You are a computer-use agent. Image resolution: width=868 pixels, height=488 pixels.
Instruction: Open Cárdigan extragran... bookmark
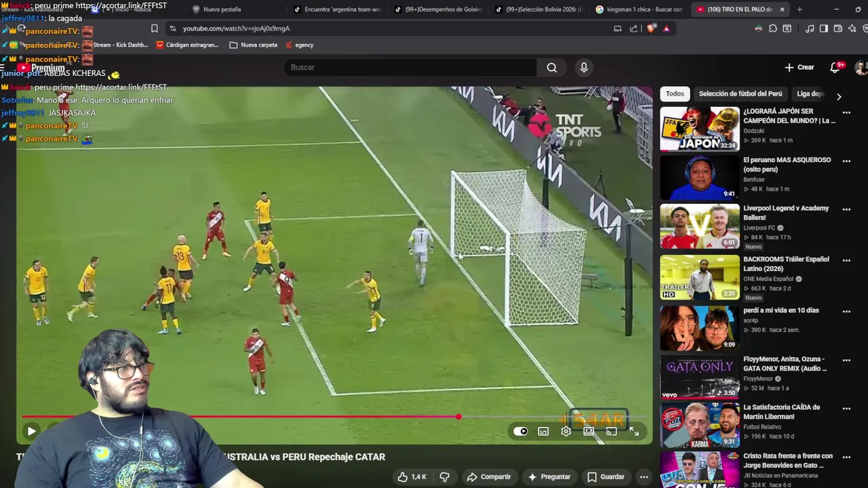click(187, 45)
